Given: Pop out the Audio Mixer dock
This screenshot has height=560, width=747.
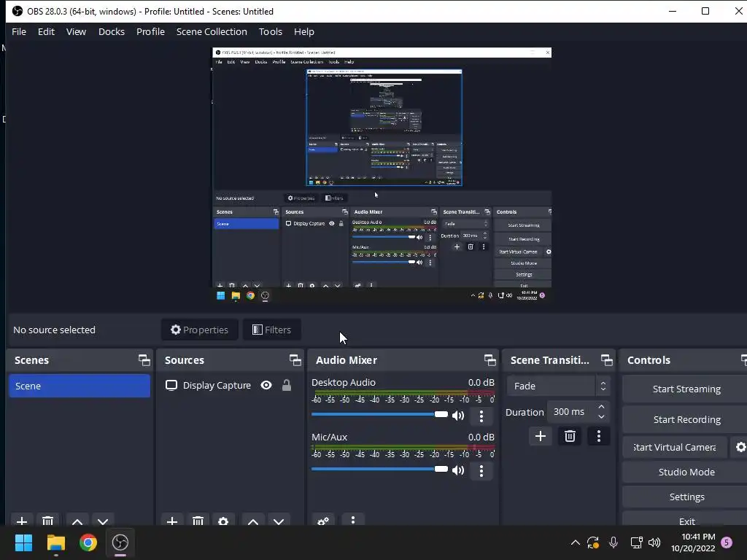Looking at the screenshot, I should click(x=489, y=360).
